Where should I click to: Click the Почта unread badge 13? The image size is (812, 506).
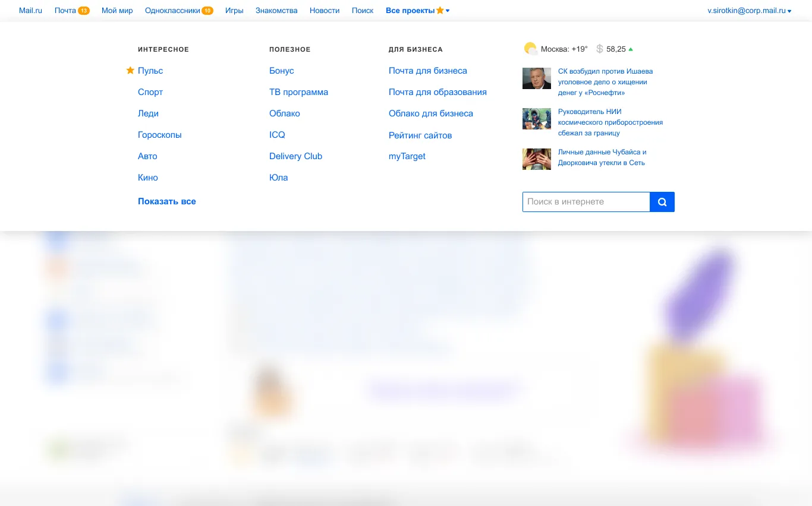tap(84, 11)
